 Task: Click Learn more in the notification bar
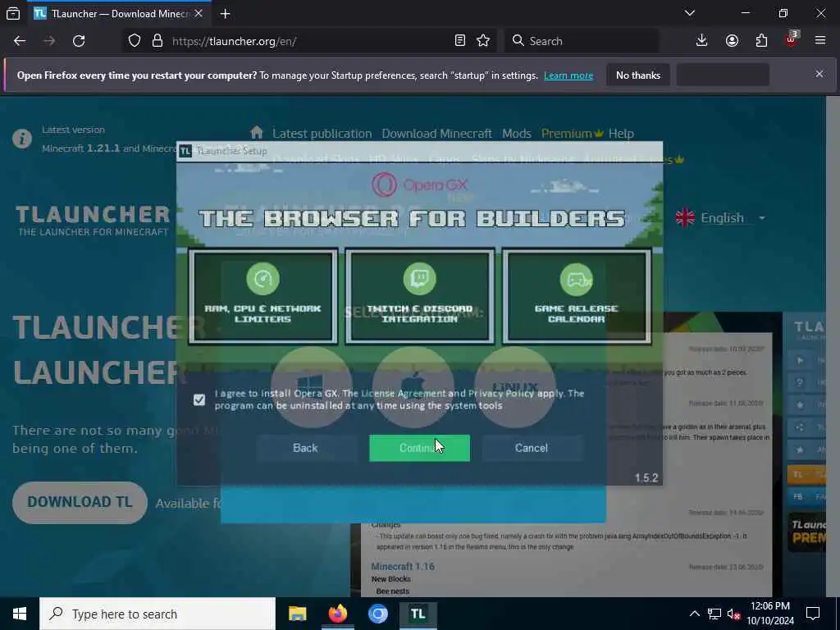[x=568, y=75]
